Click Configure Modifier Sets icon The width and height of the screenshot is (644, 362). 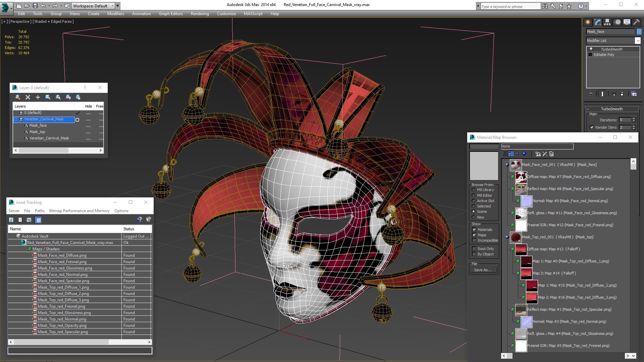(634, 94)
